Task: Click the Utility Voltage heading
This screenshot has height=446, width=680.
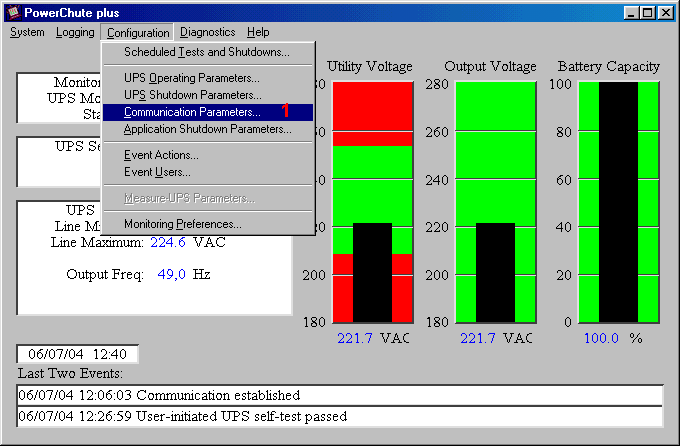Action: (x=369, y=66)
